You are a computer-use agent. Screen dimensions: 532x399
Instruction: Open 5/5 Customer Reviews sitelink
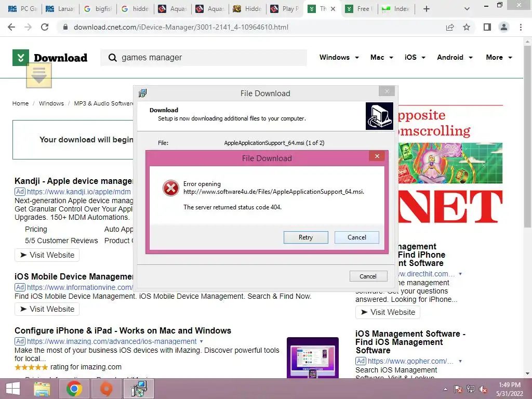coord(61,241)
